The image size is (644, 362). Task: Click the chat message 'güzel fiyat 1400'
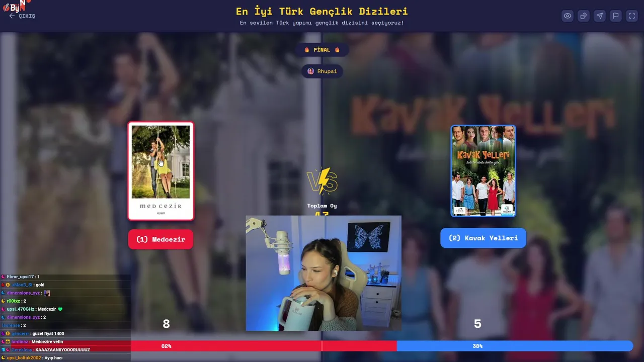coord(47,333)
